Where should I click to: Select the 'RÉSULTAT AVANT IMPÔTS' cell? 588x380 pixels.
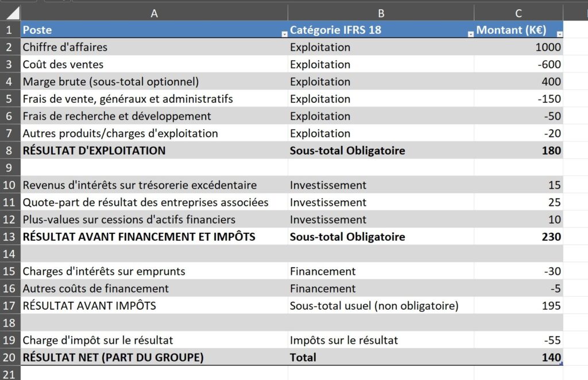click(154, 306)
